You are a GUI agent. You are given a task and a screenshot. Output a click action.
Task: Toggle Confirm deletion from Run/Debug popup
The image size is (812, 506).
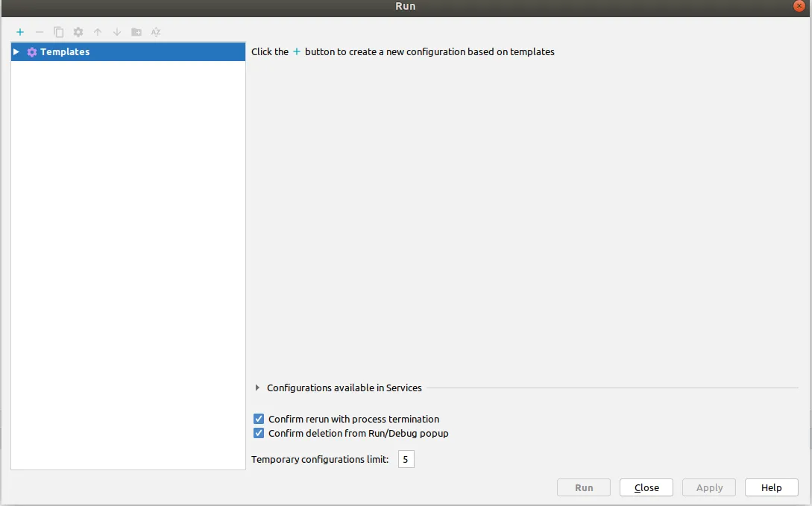[259, 433]
